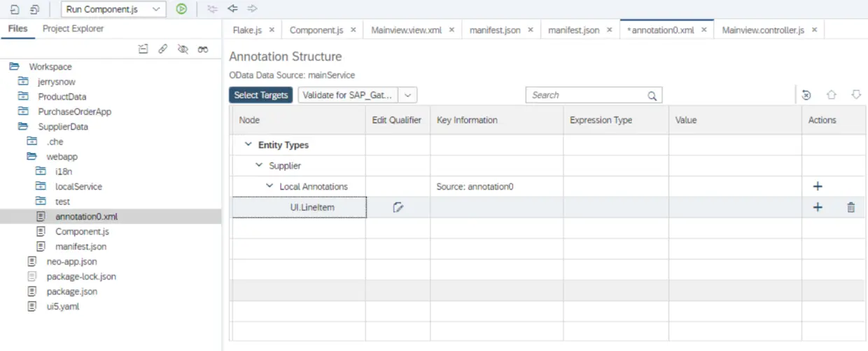Click the edit qualifier icon for UI.LineItem

(398, 207)
